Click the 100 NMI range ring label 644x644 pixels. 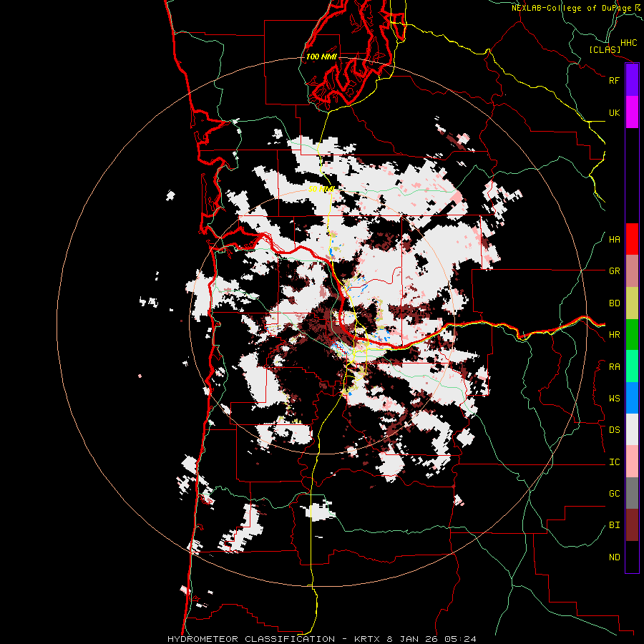(321, 57)
